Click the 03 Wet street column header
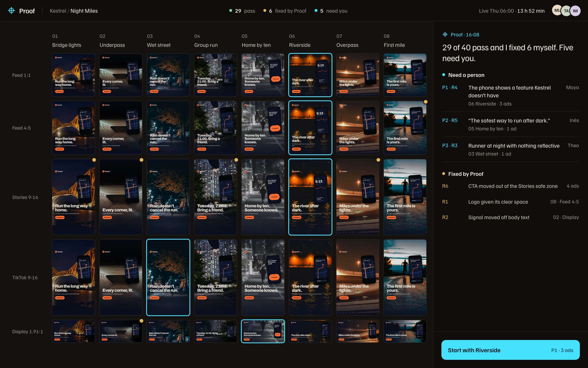The width and height of the screenshot is (588, 368). pyautogui.click(x=159, y=41)
